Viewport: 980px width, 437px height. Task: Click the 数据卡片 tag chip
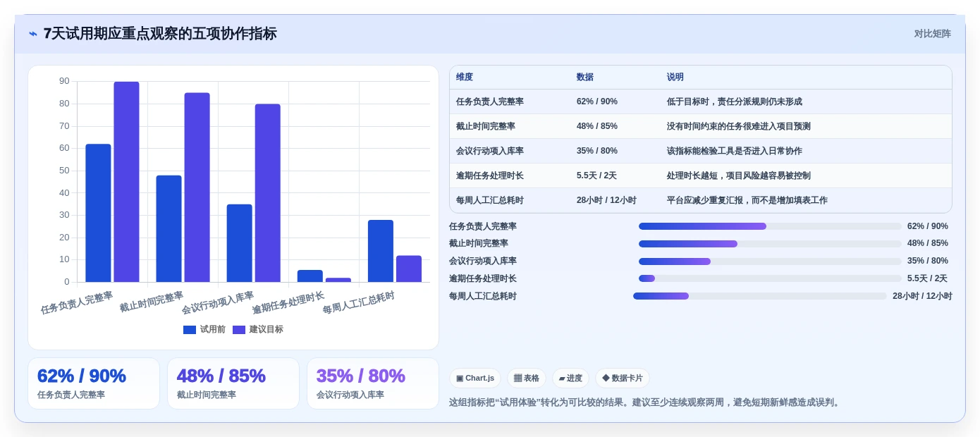tap(623, 378)
